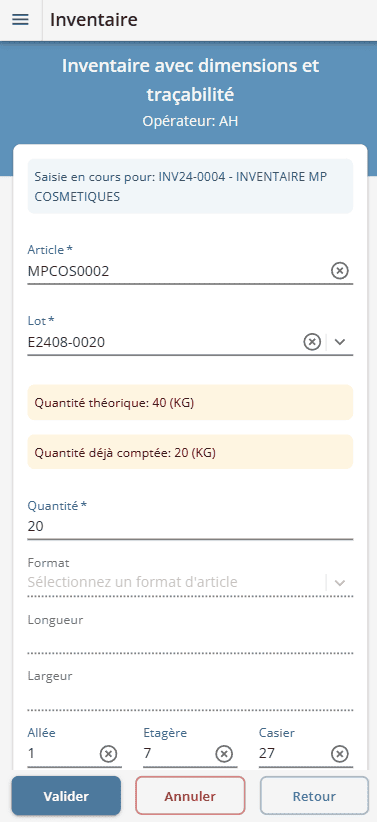Open the Format dropdown chevron

click(340, 582)
